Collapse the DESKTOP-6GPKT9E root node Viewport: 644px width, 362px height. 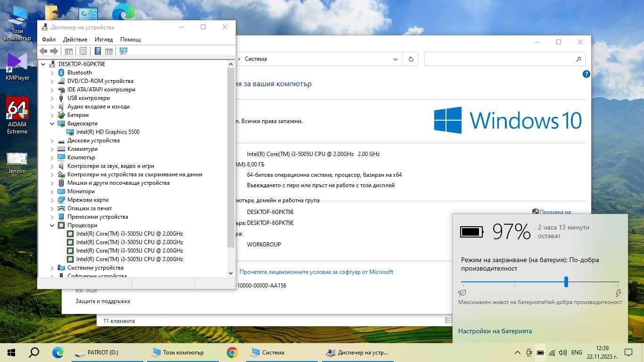pyautogui.click(x=43, y=64)
